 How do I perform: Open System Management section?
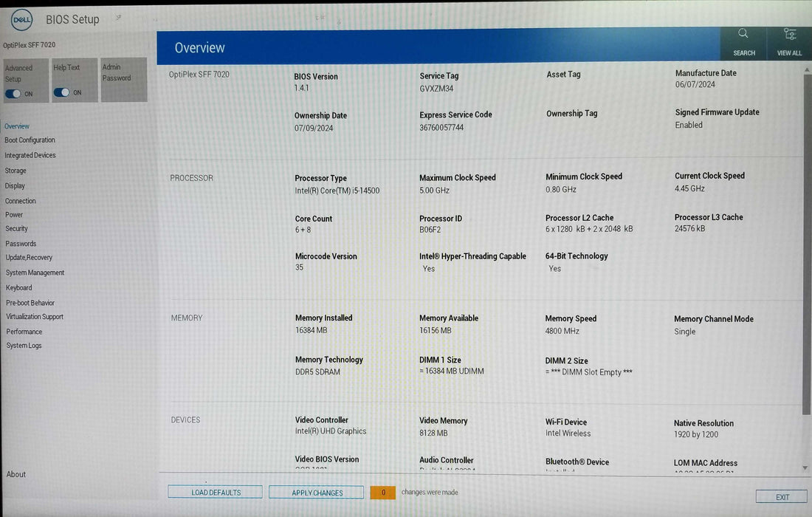(x=35, y=273)
